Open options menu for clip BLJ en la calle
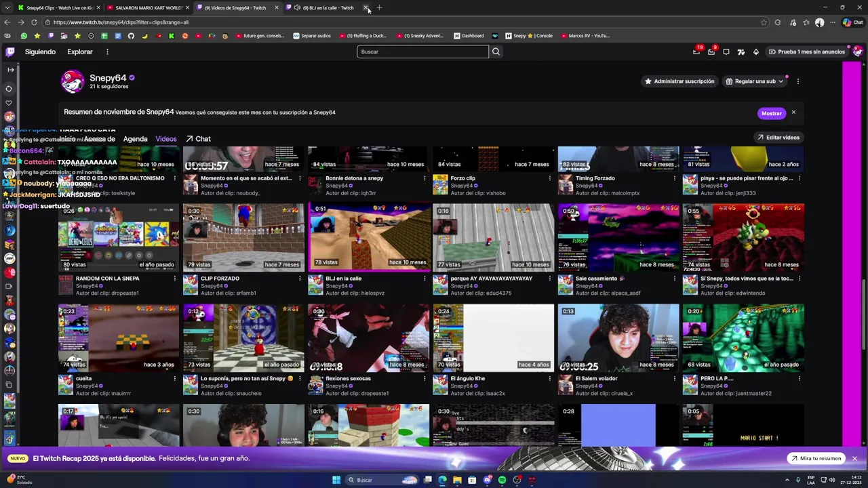The height and width of the screenshot is (488, 868). click(x=425, y=279)
